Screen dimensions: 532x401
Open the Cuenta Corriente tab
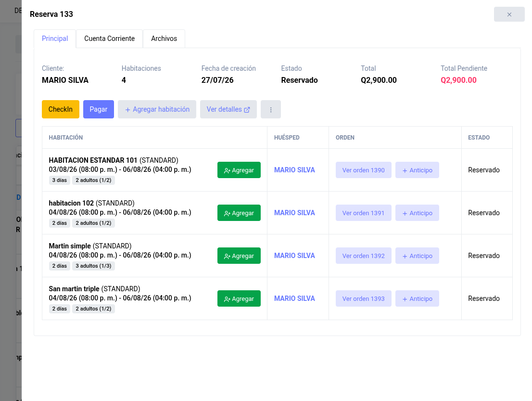coord(109,39)
